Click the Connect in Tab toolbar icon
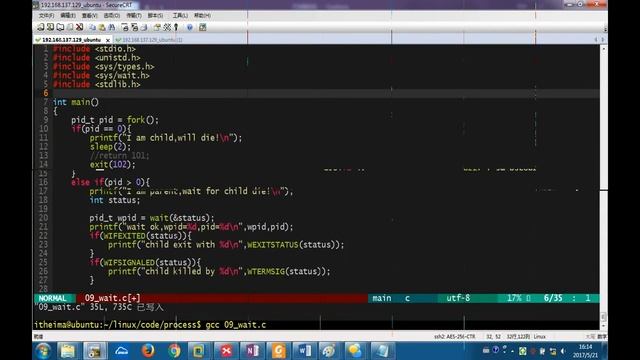The image size is (640, 360). click(x=60, y=27)
